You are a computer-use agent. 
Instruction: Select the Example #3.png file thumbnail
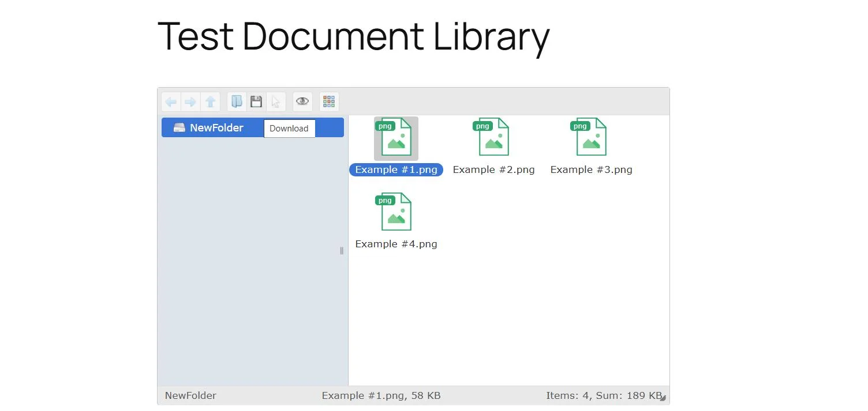pos(591,138)
